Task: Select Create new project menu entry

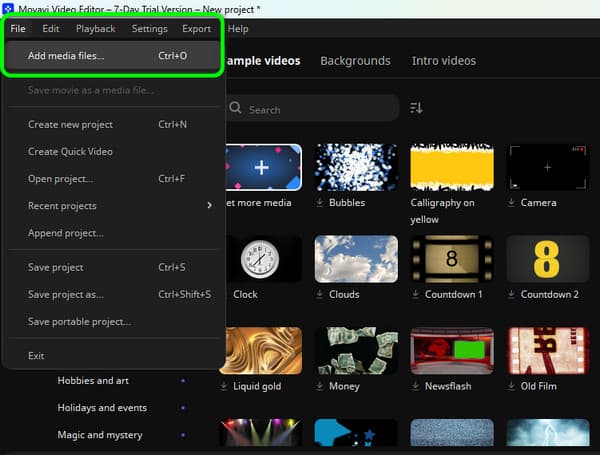Action: (x=112, y=124)
